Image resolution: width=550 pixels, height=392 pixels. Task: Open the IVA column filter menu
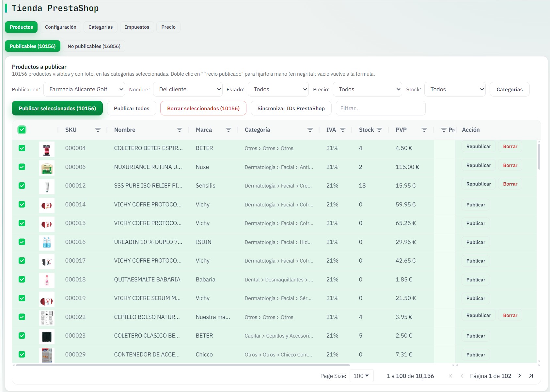click(x=342, y=130)
